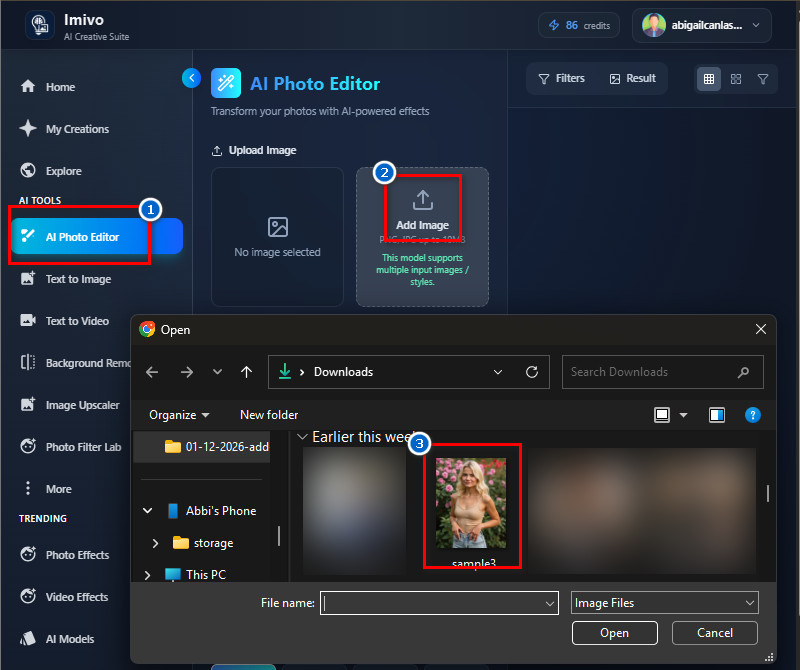
Task: Select AI Photo Editor in sidebar
Action: pyautogui.click(x=96, y=236)
